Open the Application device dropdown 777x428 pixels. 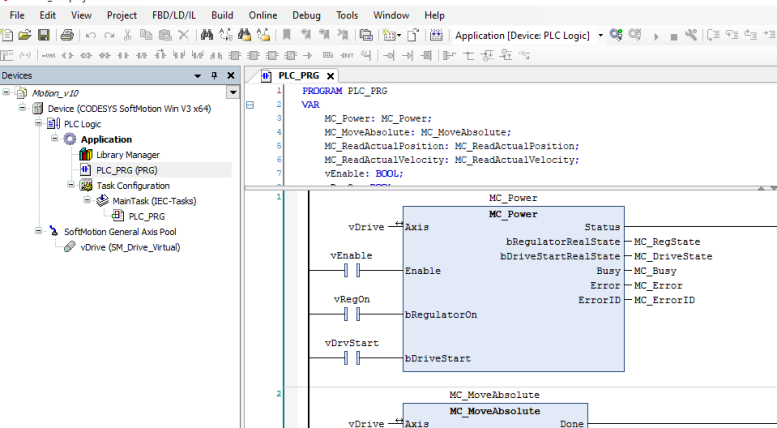click(600, 35)
